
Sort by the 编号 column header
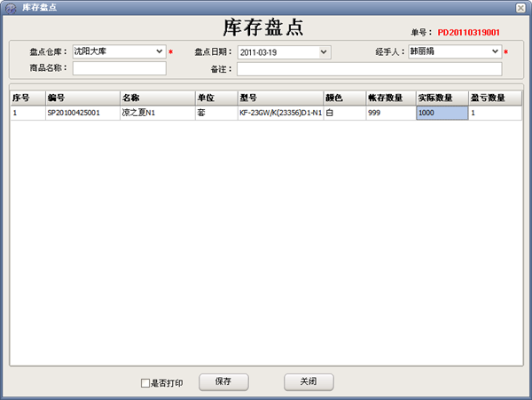click(82, 98)
